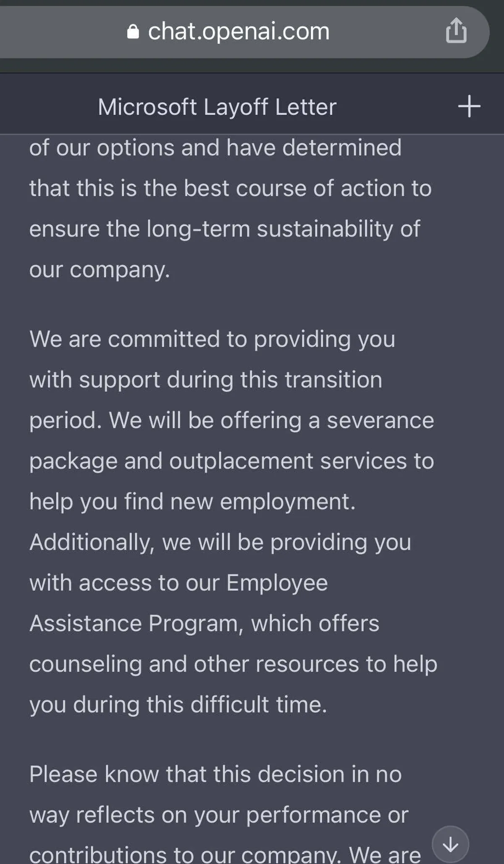Image resolution: width=504 pixels, height=864 pixels.
Task: Tap the phrase "Assistance Program" in the text
Action: (x=136, y=623)
